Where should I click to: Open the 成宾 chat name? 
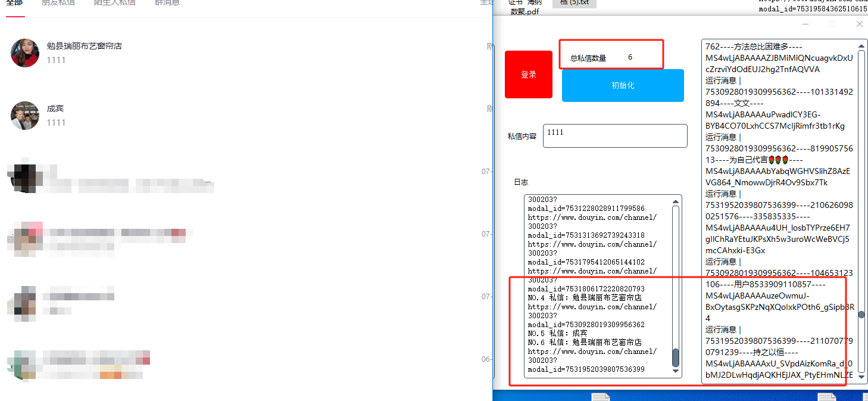click(x=55, y=108)
